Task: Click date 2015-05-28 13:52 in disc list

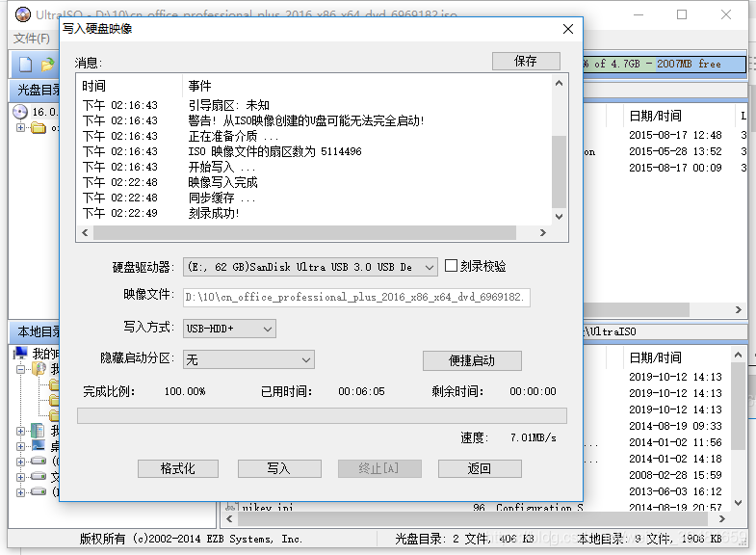Action: click(x=675, y=152)
